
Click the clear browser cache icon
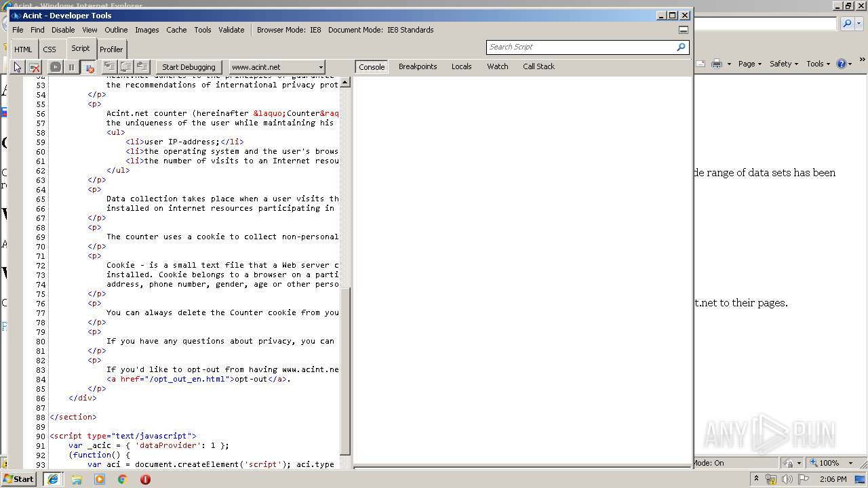coord(35,67)
